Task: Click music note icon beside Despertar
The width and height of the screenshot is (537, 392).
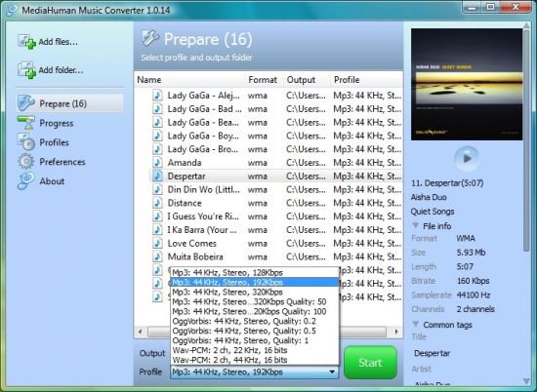Action: click(157, 176)
